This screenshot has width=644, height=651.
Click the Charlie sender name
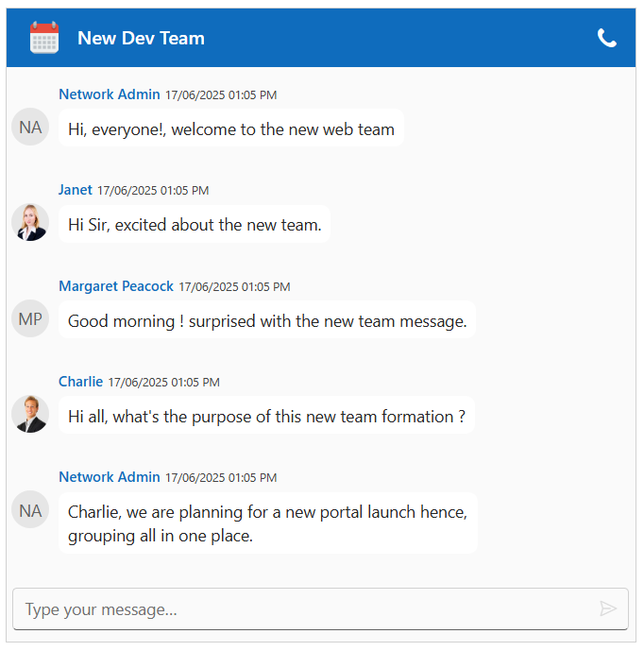(81, 382)
